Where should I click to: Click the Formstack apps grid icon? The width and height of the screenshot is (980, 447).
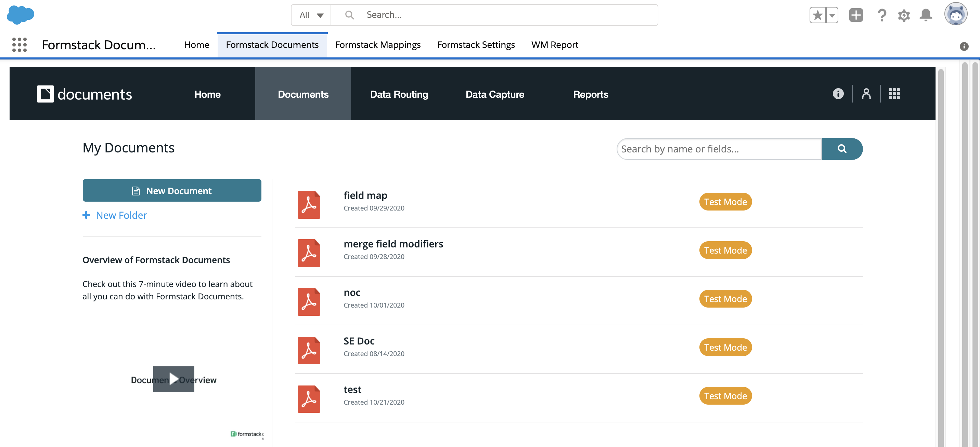(x=894, y=94)
